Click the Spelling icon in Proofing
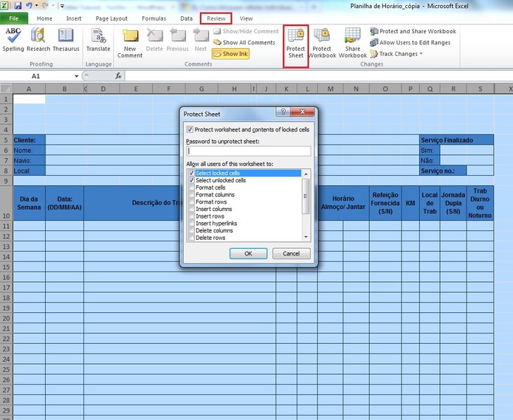This screenshot has height=420, width=513. point(13,40)
